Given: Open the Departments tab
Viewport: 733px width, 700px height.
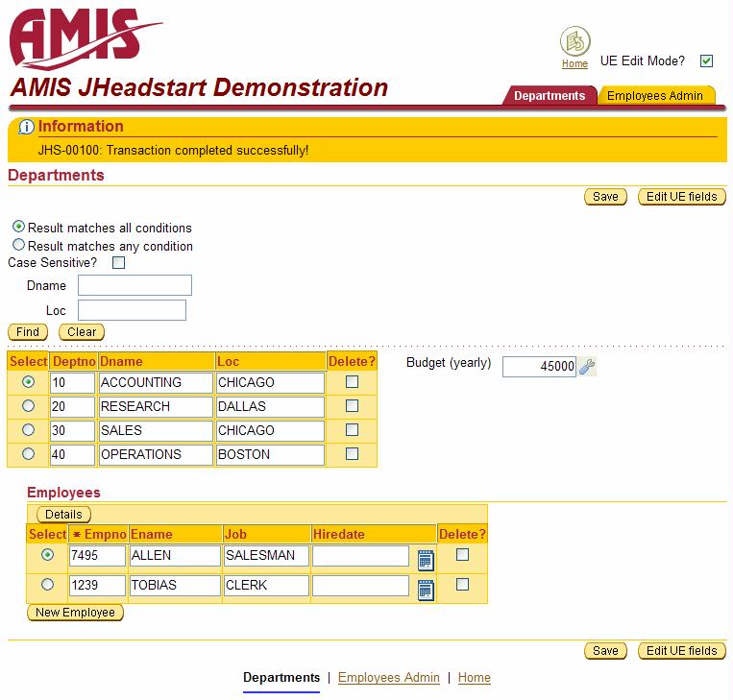Looking at the screenshot, I should coord(550,96).
